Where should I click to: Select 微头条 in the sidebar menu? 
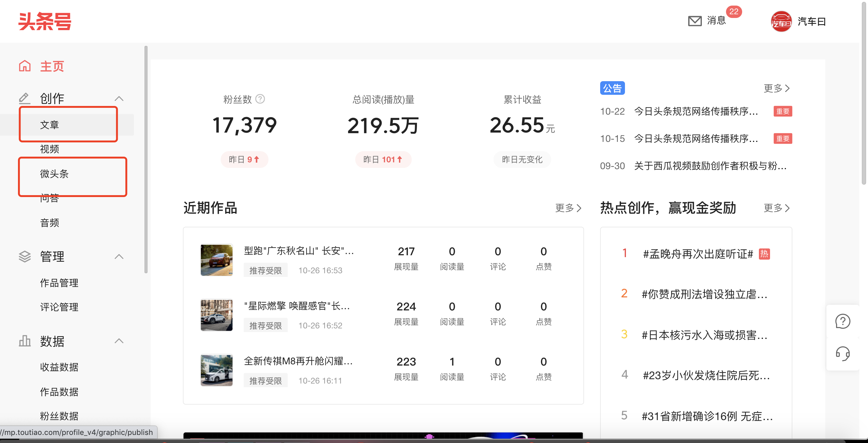coord(54,174)
